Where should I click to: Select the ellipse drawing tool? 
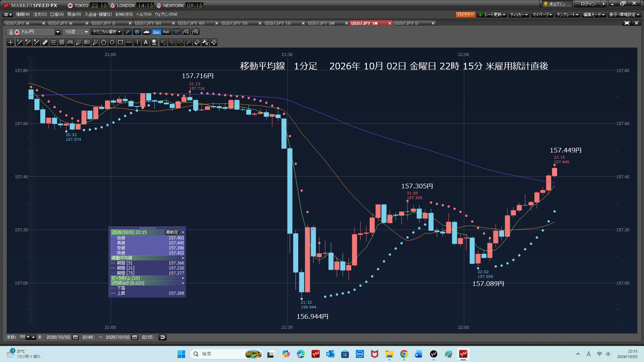pos(112,42)
